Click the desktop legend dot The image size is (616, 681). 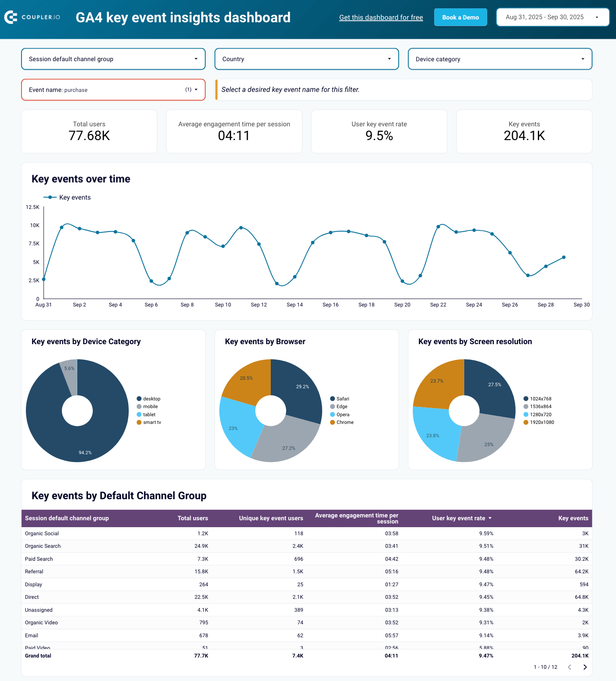click(139, 399)
